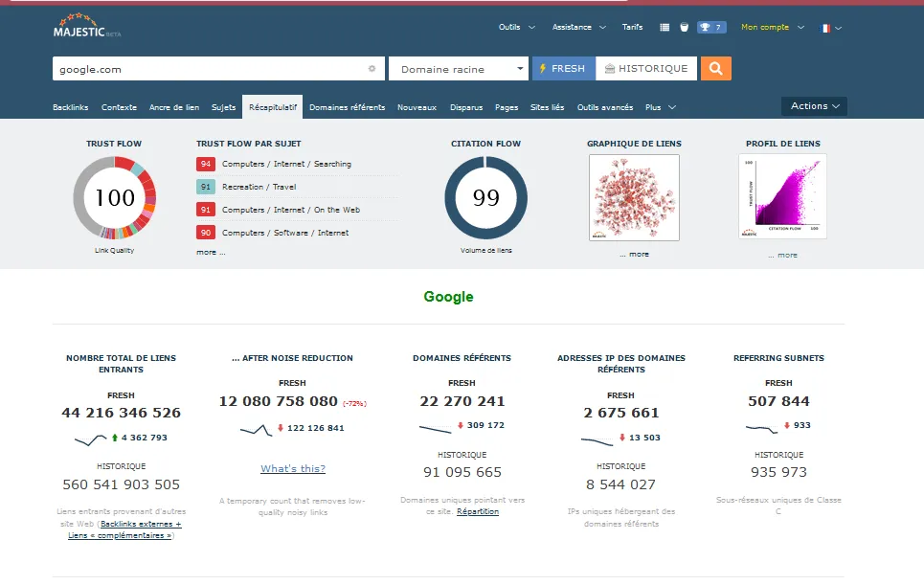Image resolution: width=924 pixels, height=585 pixels.
Task: Open the Graphique de liens thumbnail
Action: (634, 197)
